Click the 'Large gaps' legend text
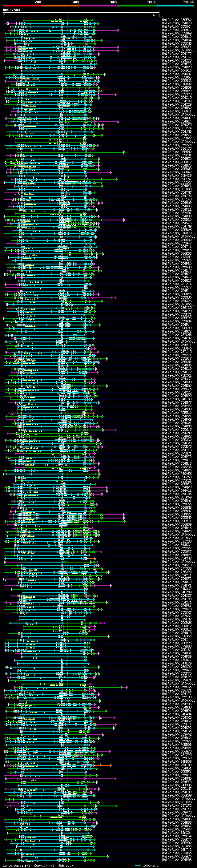Image resolution: width=197 pixels, height=868 pixels. (x=13, y=865)
